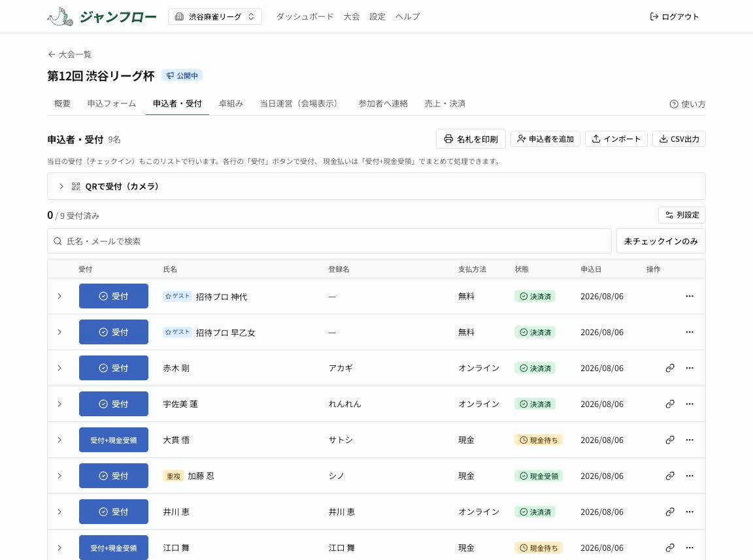Expand the 宇佐美 蓮 row
Image resolution: width=753 pixels, height=560 pixels.
59,404
